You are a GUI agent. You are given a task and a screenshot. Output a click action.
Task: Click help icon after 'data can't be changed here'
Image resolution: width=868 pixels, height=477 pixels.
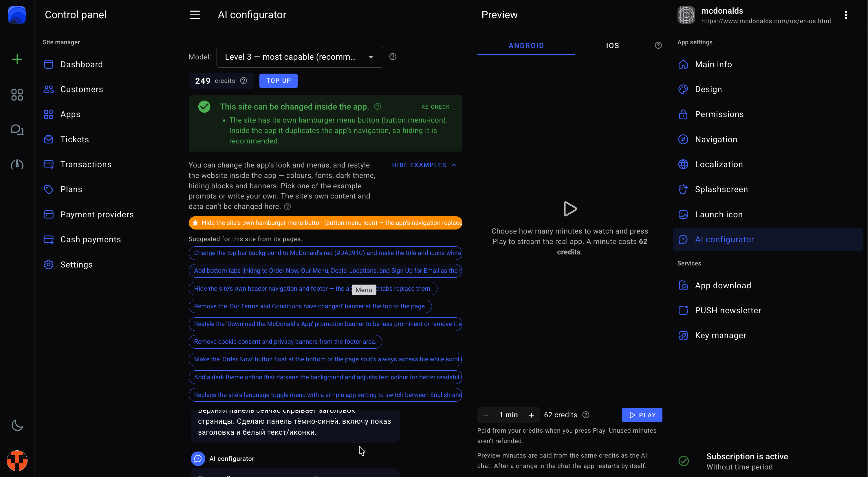pyautogui.click(x=287, y=207)
